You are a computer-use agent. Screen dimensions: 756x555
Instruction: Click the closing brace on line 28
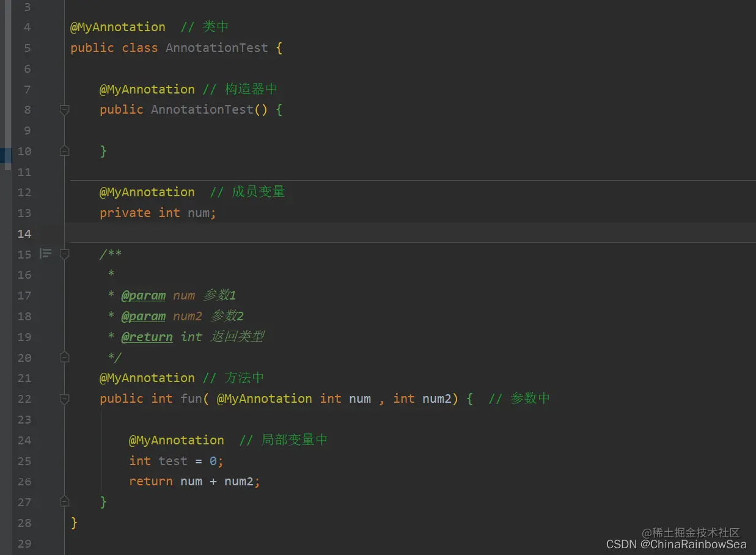(74, 523)
